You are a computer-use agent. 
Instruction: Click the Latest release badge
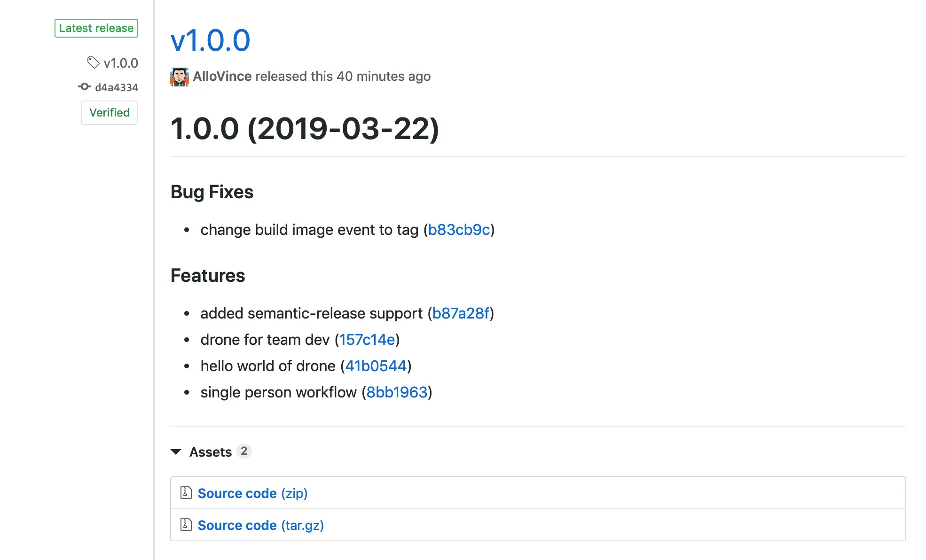96,28
